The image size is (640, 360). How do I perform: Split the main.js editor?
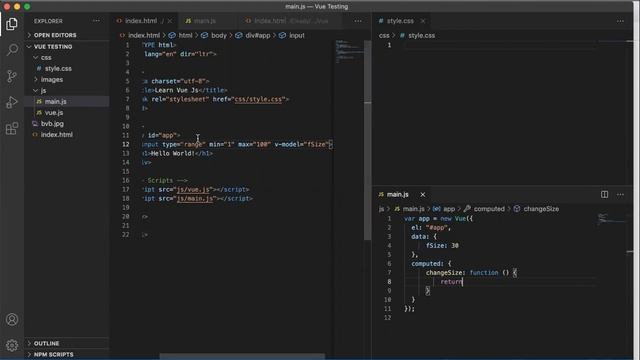click(x=604, y=195)
